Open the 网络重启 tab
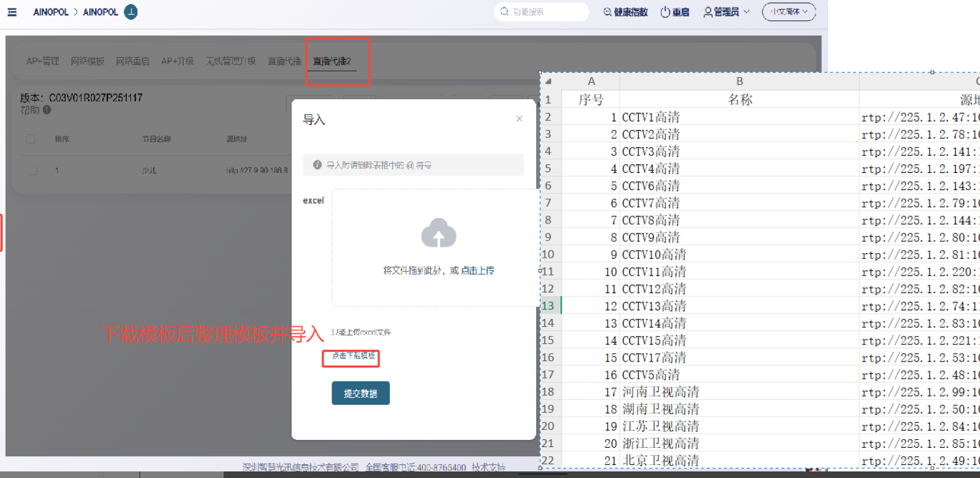Image resolution: width=980 pixels, height=478 pixels. point(132,61)
